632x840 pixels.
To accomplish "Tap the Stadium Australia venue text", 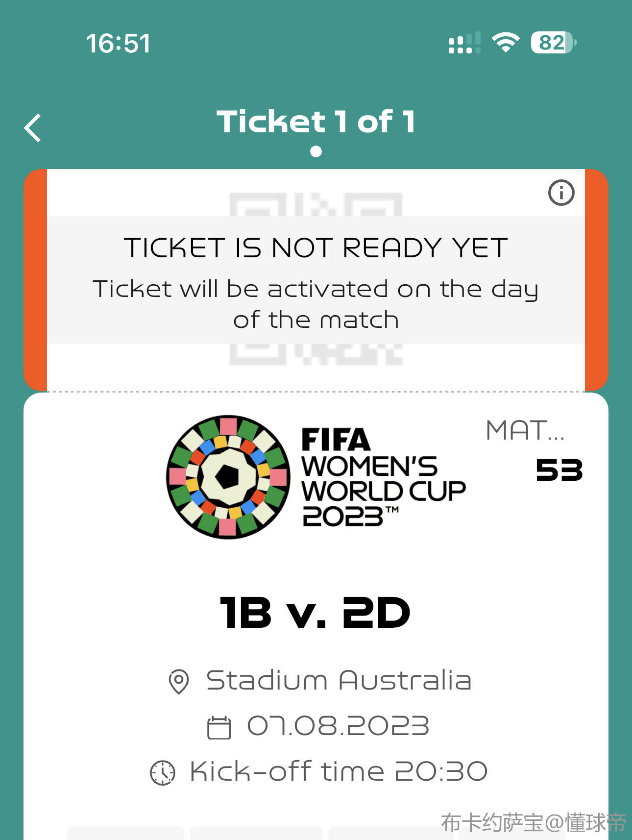I will 339,680.
